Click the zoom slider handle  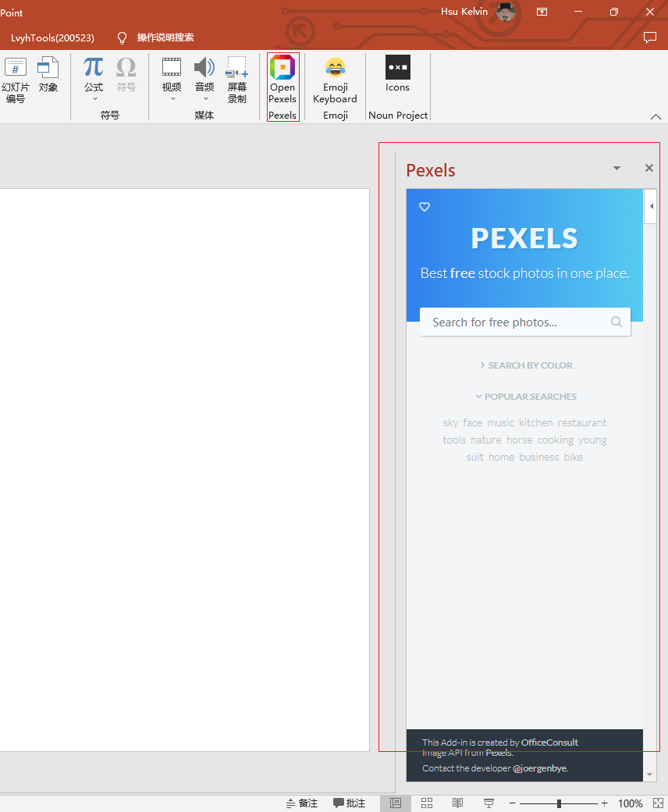[x=559, y=803]
